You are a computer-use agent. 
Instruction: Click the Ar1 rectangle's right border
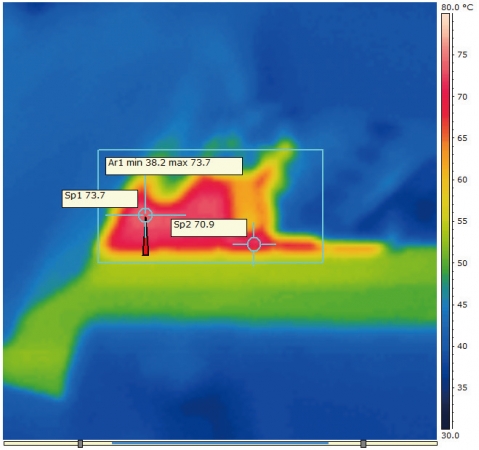coord(323,206)
